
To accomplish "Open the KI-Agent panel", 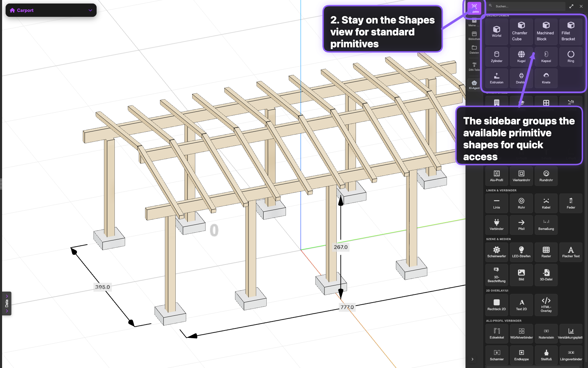I will click(x=474, y=84).
